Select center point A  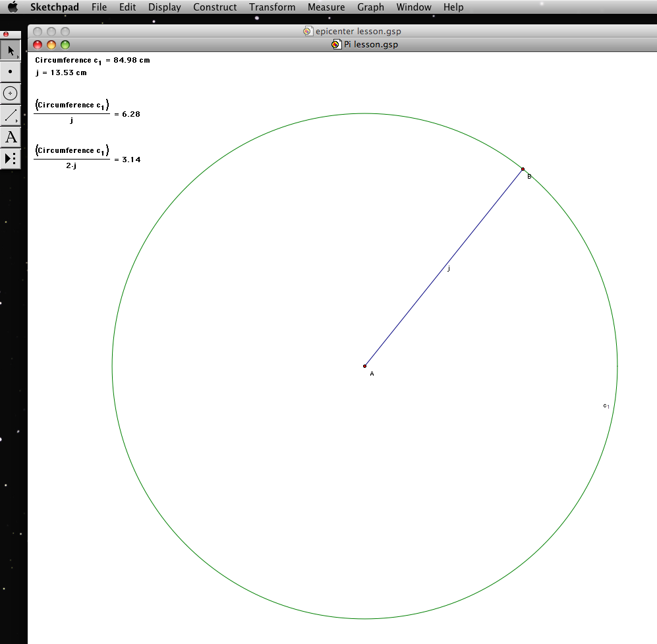[x=364, y=366]
